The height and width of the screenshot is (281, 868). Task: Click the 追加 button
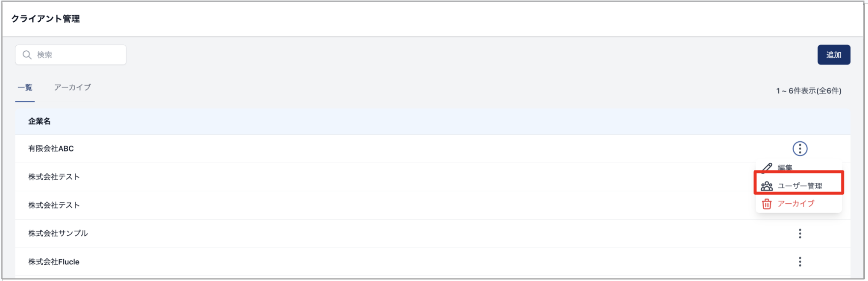click(834, 55)
